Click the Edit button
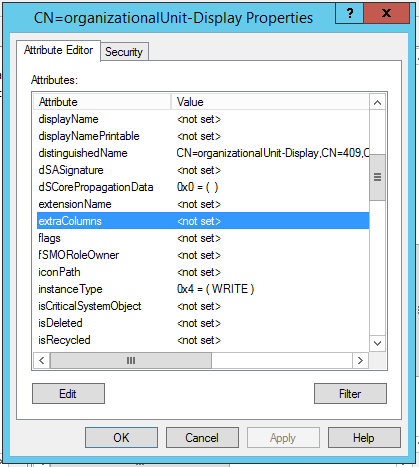 click(68, 394)
